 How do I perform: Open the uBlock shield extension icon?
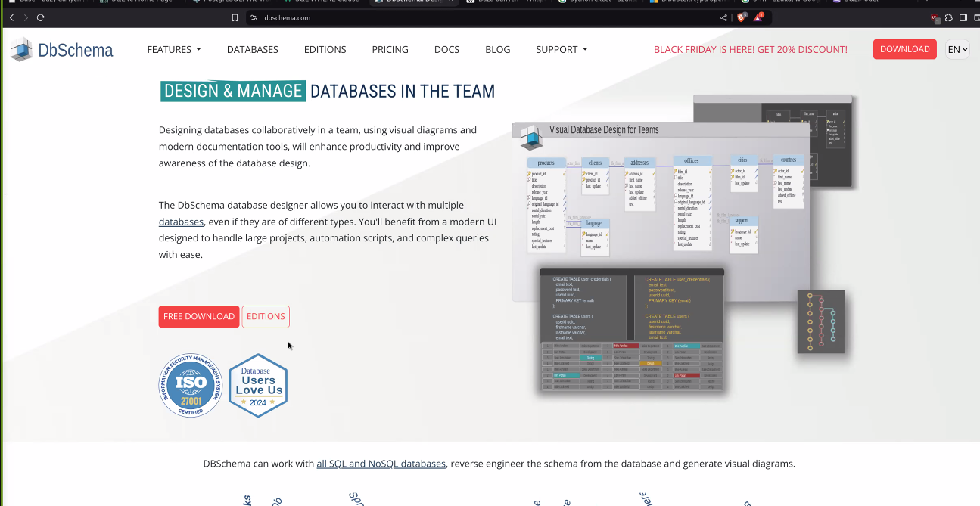tap(936, 18)
